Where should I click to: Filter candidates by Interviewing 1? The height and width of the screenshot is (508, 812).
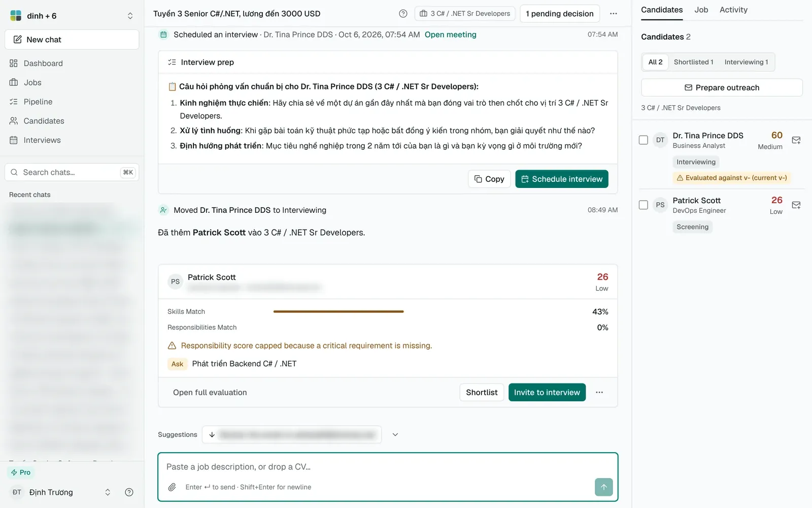point(746,62)
